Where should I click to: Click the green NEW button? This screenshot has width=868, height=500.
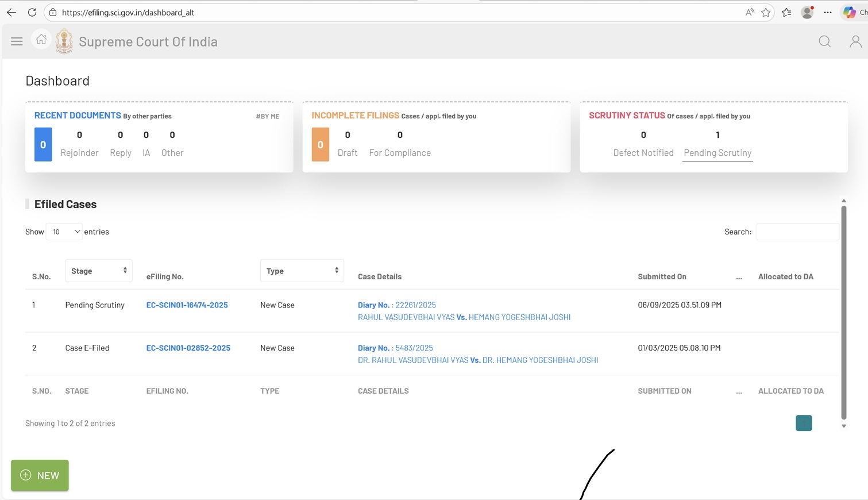pyautogui.click(x=40, y=475)
